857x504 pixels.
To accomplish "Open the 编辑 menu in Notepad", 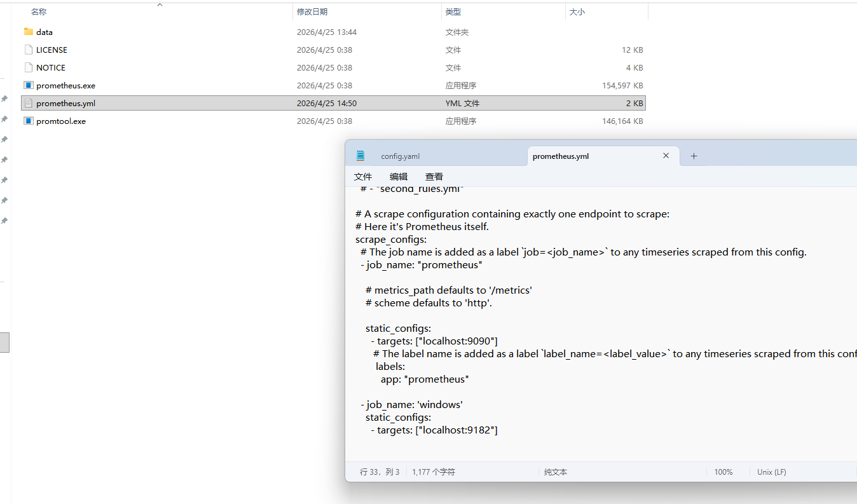I will click(x=399, y=177).
